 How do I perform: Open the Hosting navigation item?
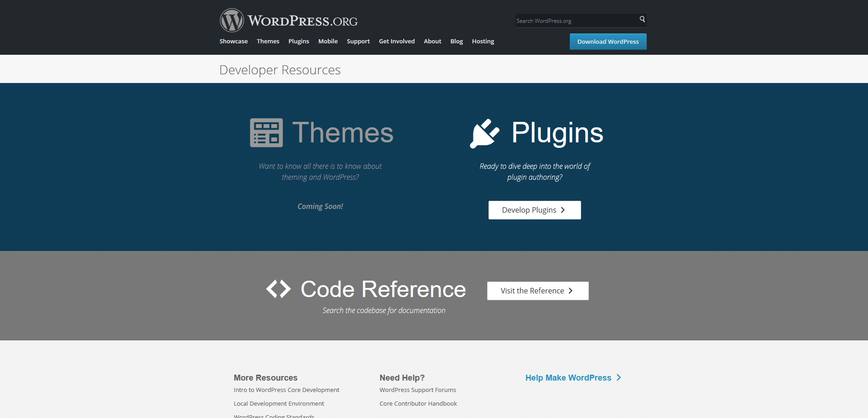point(483,41)
